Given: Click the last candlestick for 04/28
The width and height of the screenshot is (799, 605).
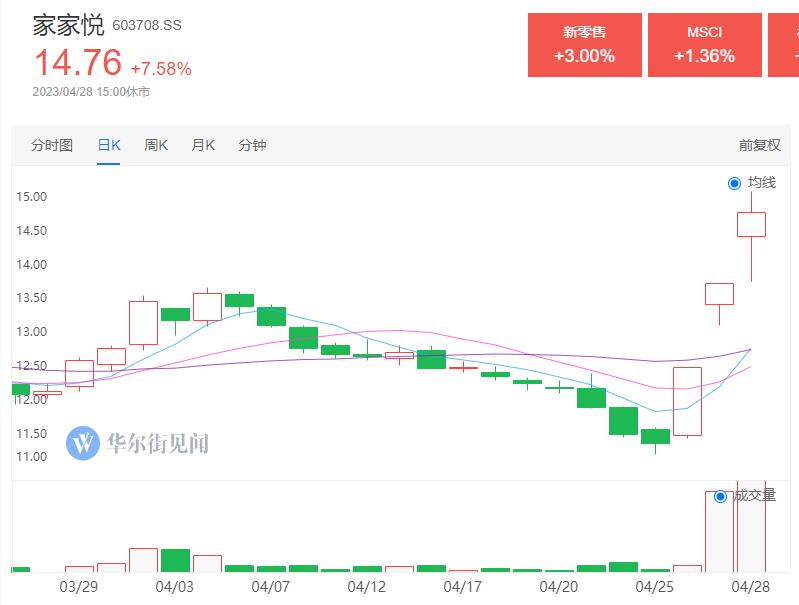Looking at the screenshot, I should tap(751, 237).
